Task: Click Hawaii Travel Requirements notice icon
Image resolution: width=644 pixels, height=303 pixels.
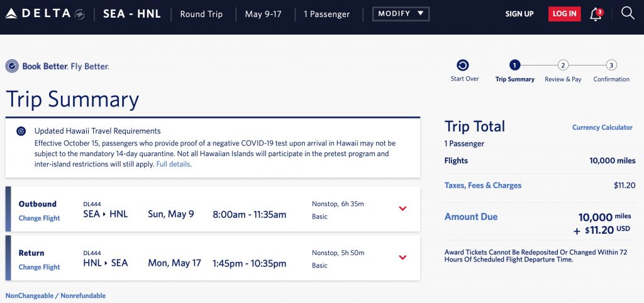Action: pos(21,132)
